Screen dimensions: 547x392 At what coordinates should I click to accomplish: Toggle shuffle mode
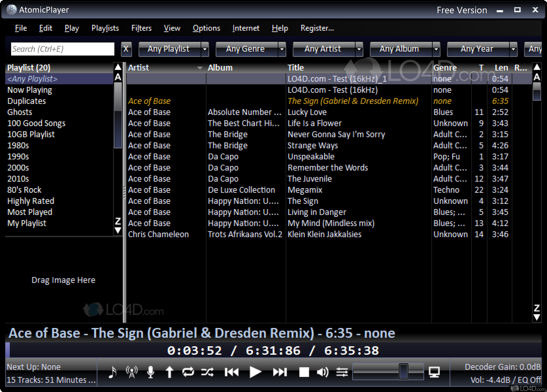click(207, 372)
